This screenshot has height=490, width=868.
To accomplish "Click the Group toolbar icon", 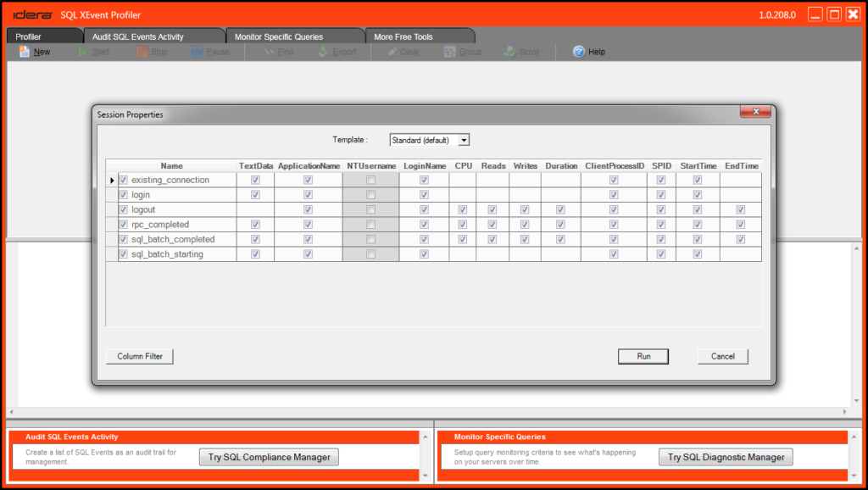I will point(449,52).
